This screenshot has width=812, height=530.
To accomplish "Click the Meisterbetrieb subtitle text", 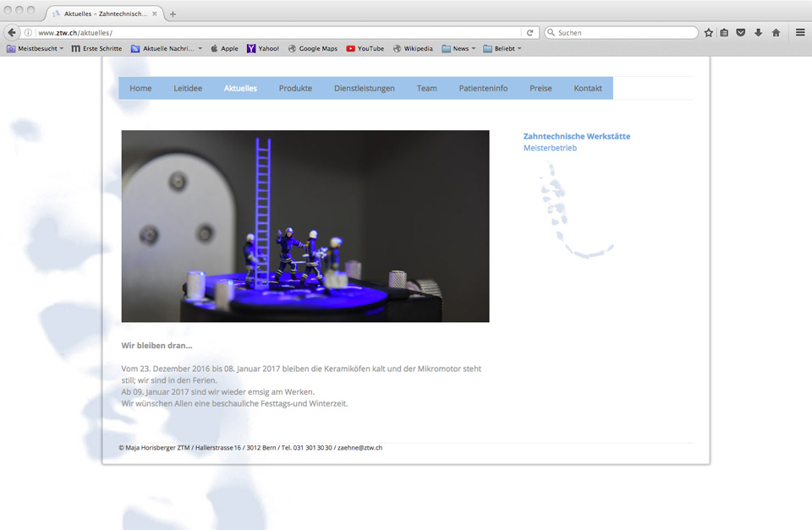I will click(x=550, y=148).
